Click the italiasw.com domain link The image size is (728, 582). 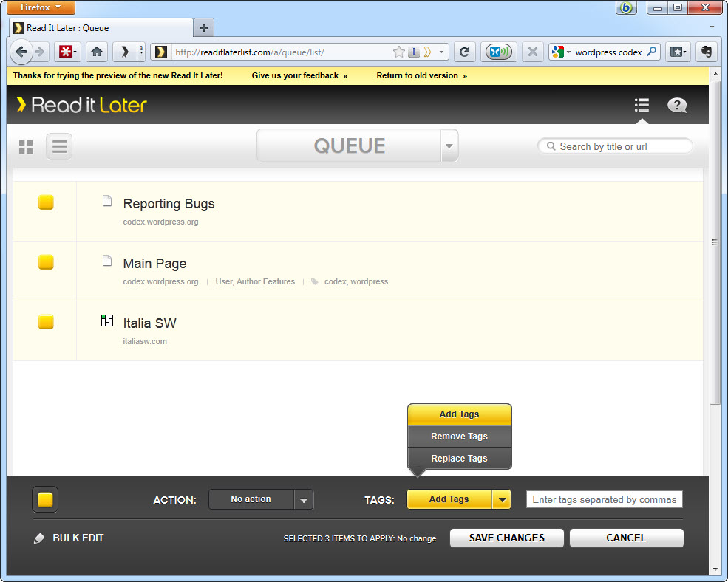145,341
